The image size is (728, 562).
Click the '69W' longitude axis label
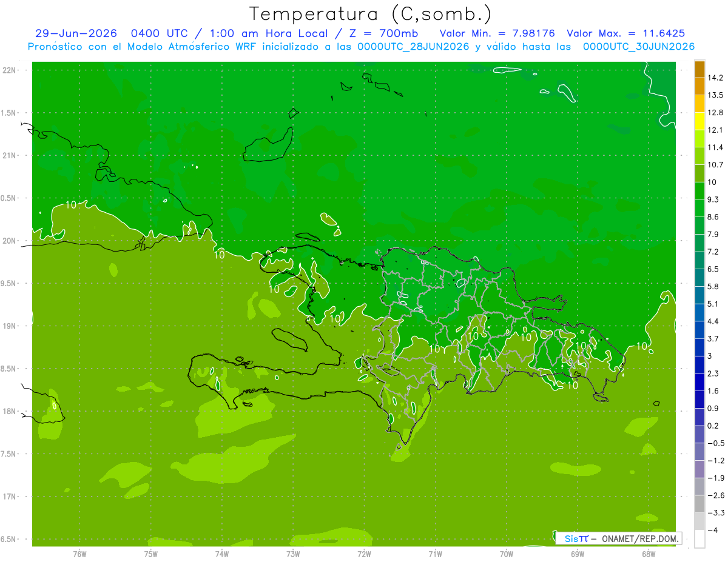[x=578, y=554]
